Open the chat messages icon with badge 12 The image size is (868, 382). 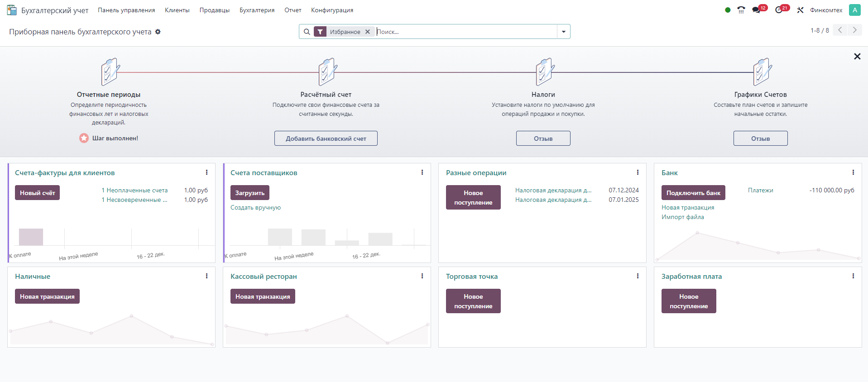pos(756,10)
